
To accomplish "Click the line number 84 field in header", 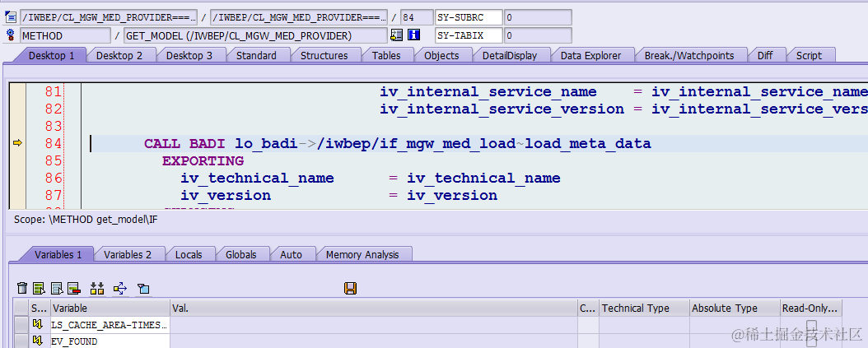I will [416, 17].
